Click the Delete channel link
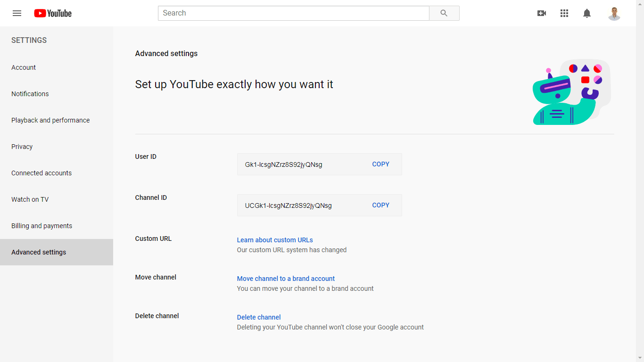644x362 pixels. (x=259, y=317)
